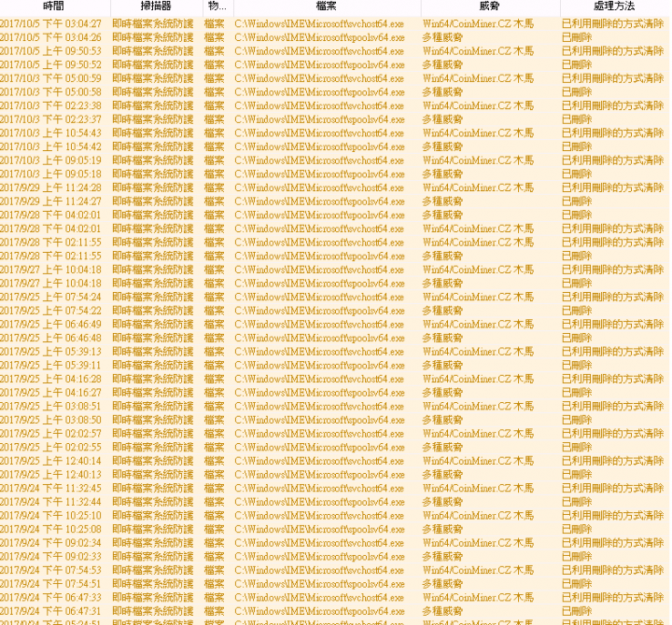Select the 2017/10/3 上午 10:54:42 timestamp
This screenshot has height=625, width=672.
(50, 147)
